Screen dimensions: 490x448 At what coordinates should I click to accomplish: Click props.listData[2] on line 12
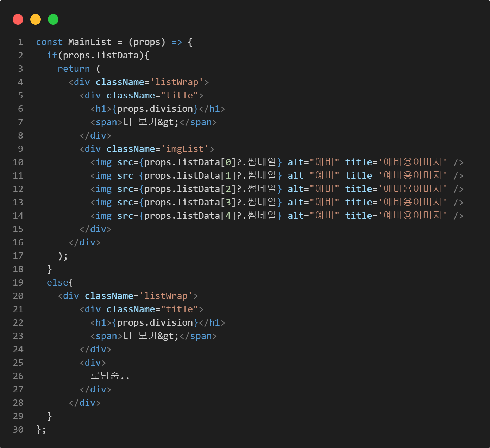pos(190,189)
